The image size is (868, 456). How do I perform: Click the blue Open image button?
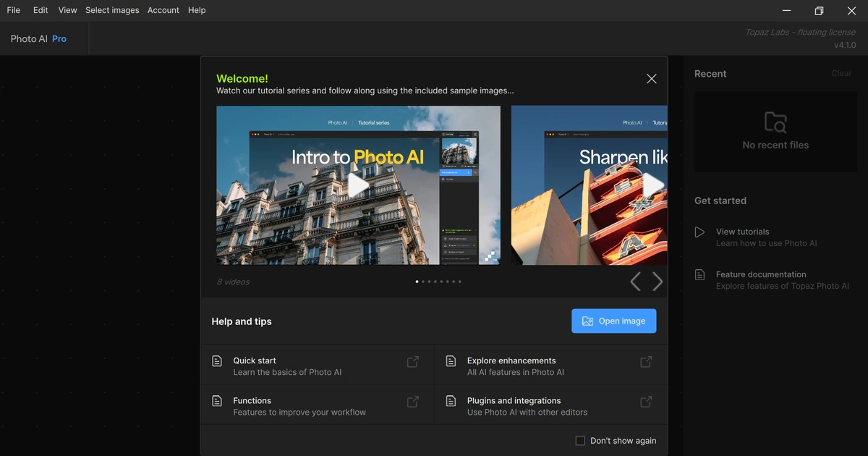[x=614, y=321]
